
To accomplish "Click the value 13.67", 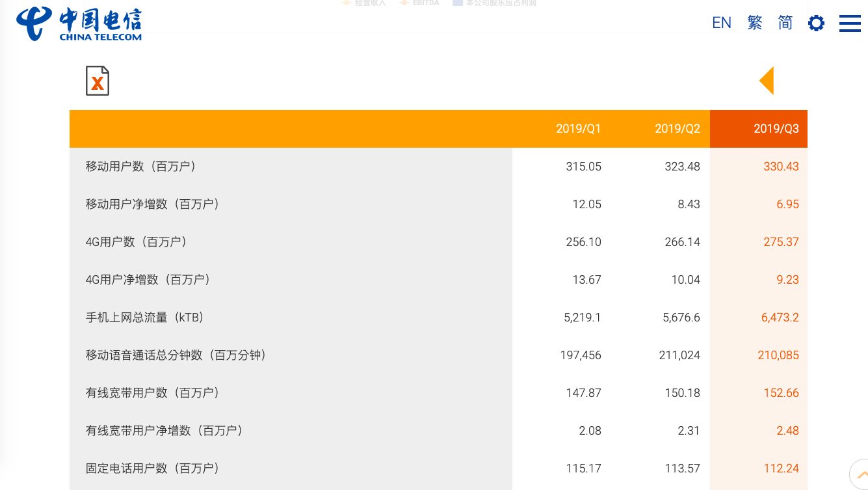I will pyautogui.click(x=586, y=280).
